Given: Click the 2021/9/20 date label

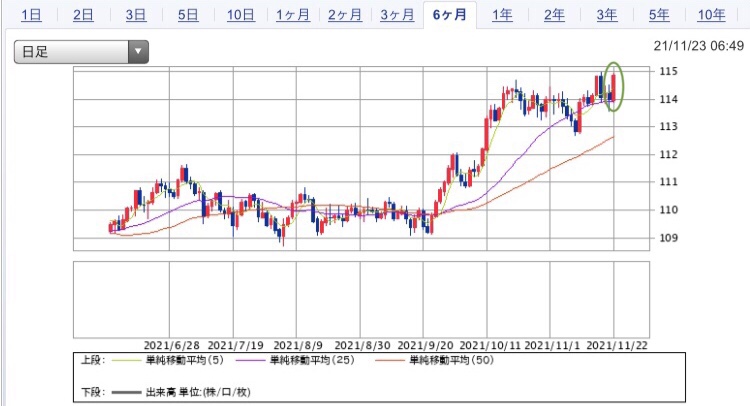Looking at the screenshot, I should [426, 345].
